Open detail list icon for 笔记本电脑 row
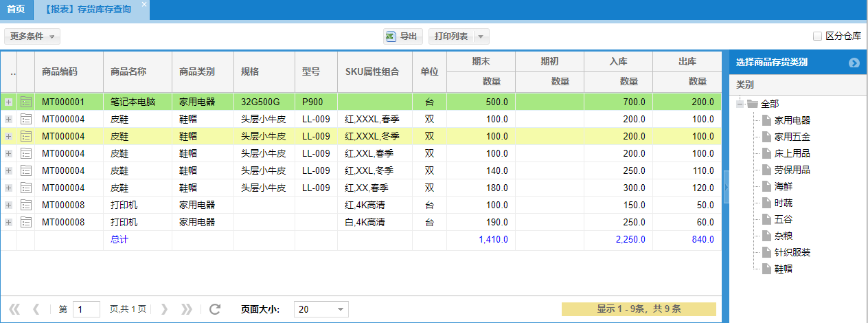Viewport: 868px width, 323px height. tap(26, 102)
